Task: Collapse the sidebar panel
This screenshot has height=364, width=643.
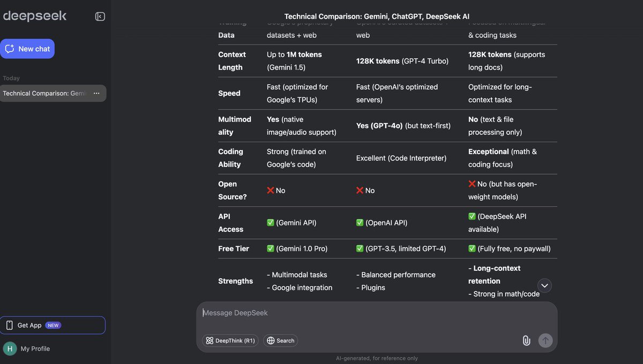Action: [100, 17]
